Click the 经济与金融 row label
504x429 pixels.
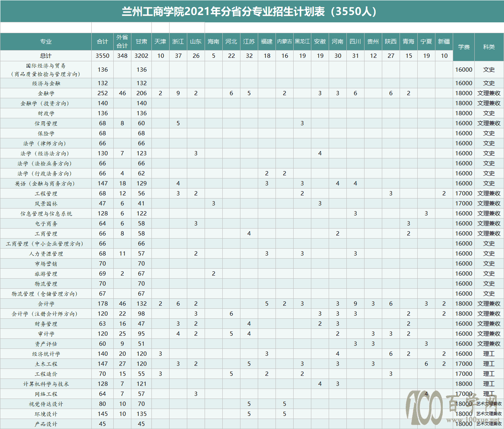point(46,83)
